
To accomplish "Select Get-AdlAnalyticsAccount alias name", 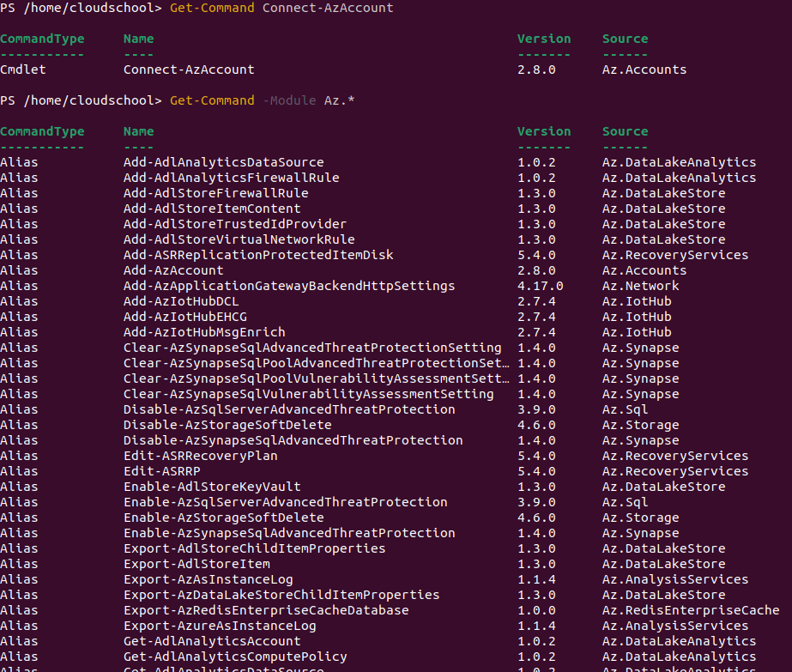I will 212,641.
